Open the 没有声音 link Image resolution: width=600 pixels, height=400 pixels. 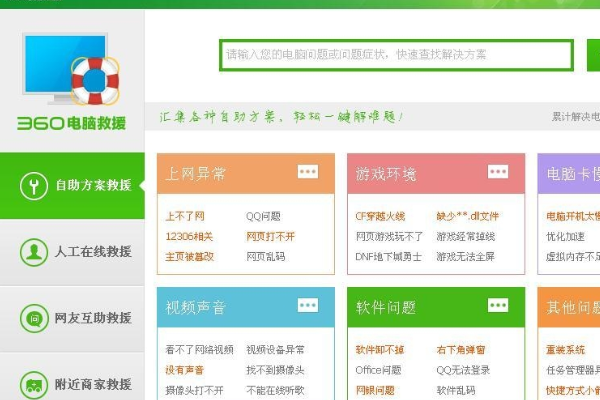click(x=184, y=370)
